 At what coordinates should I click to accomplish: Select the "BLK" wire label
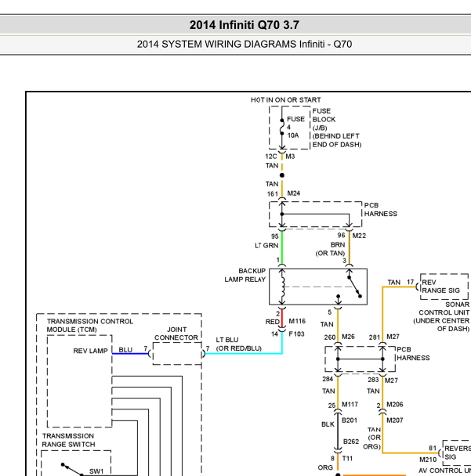click(x=328, y=424)
